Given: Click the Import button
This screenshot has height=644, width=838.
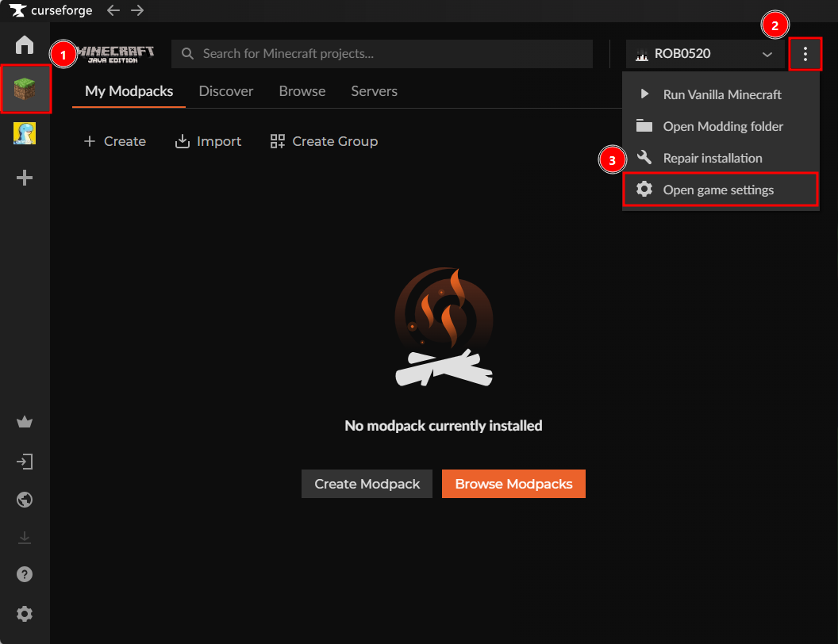Looking at the screenshot, I should (x=208, y=141).
